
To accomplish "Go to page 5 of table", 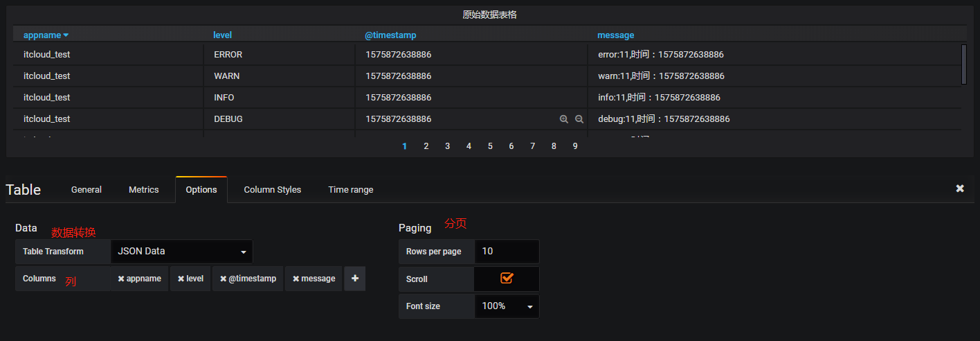I will click(490, 146).
